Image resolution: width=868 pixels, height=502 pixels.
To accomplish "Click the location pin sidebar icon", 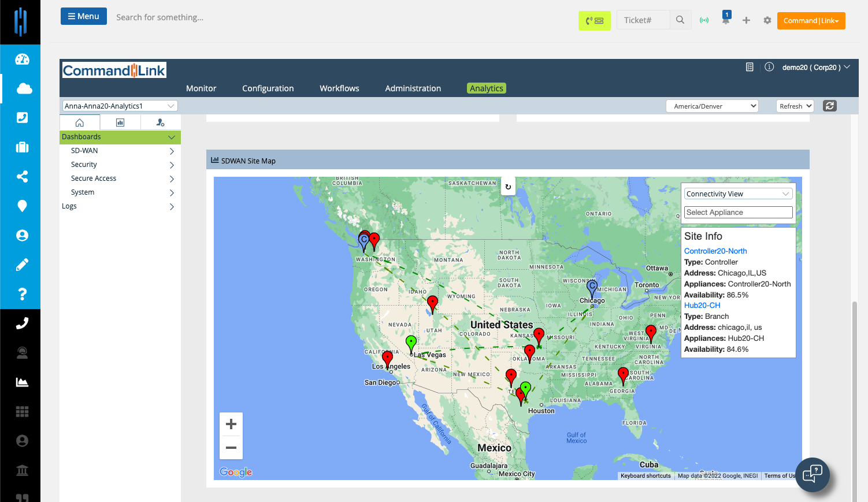I will pos(23,206).
